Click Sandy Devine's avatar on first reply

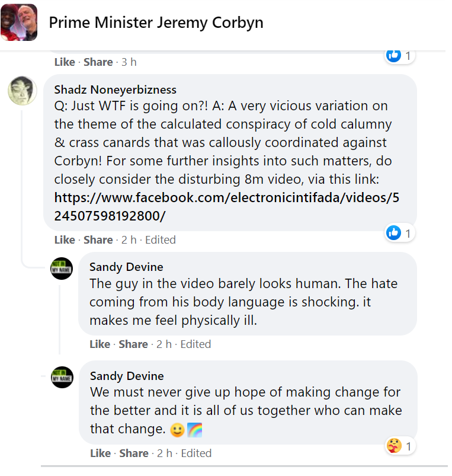(x=62, y=269)
